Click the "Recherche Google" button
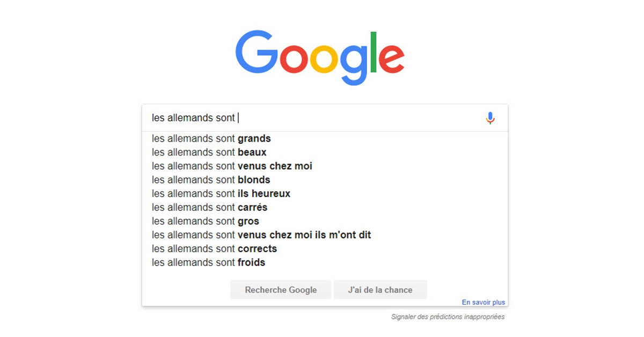This screenshot has width=644, height=337. point(281,289)
